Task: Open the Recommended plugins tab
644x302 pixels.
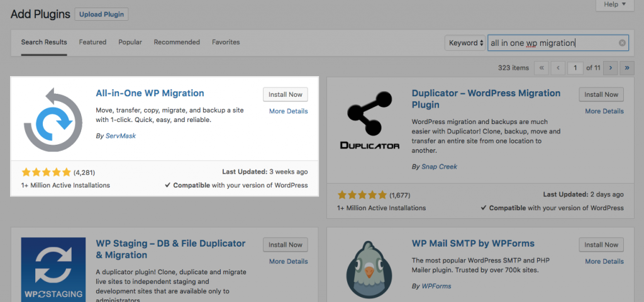Action: (x=177, y=42)
